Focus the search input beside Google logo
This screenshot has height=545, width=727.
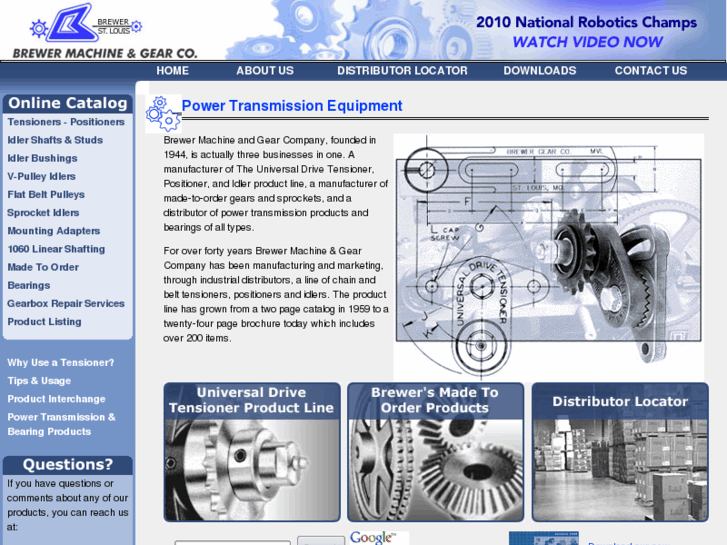(x=232, y=543)
